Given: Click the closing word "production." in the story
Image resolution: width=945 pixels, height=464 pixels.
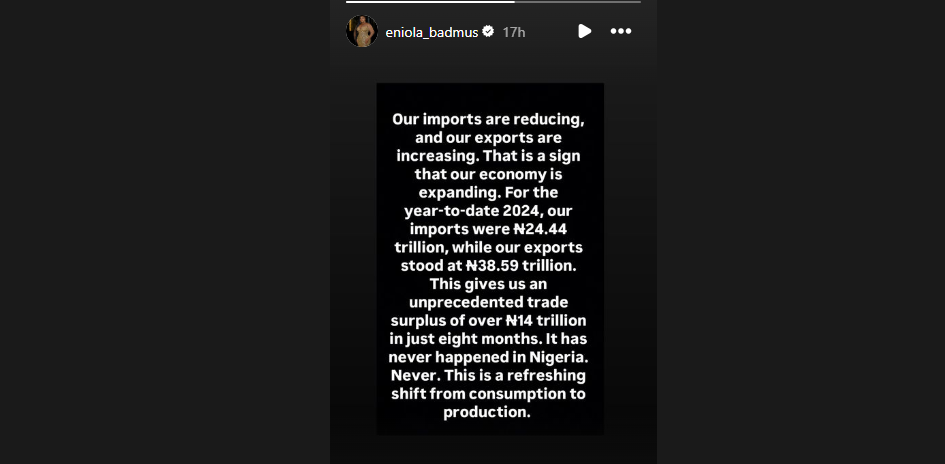Looking at the screenshot, I should [x=489, y=412].
